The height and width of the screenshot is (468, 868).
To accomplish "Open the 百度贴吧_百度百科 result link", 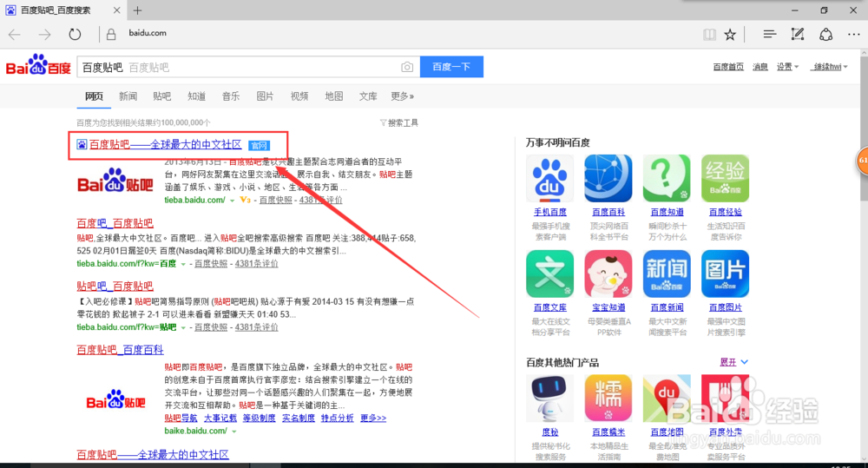I will (120, 350).
